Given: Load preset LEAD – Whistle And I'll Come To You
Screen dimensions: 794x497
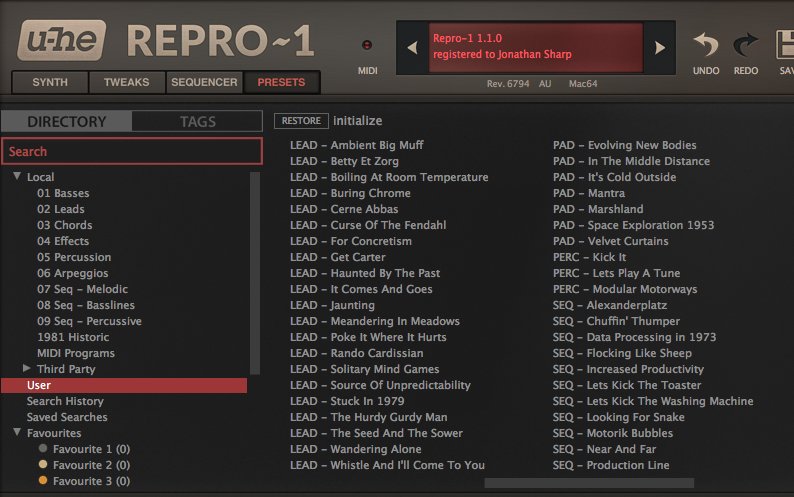Looking at the screenshot, I should tap(387, 465).
